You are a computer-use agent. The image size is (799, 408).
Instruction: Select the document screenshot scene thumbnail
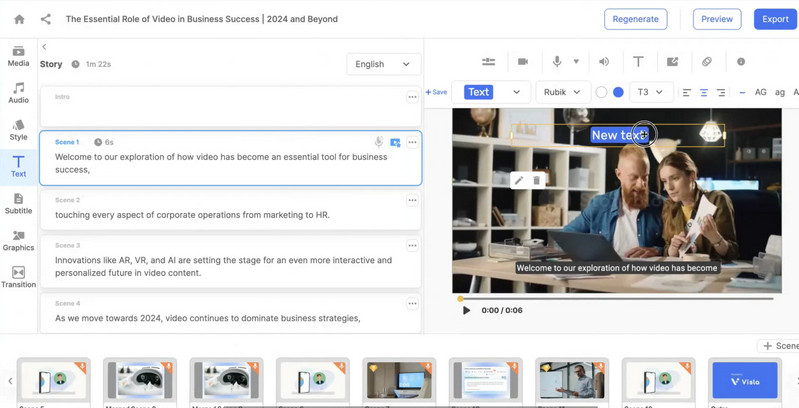coord(485,380)
